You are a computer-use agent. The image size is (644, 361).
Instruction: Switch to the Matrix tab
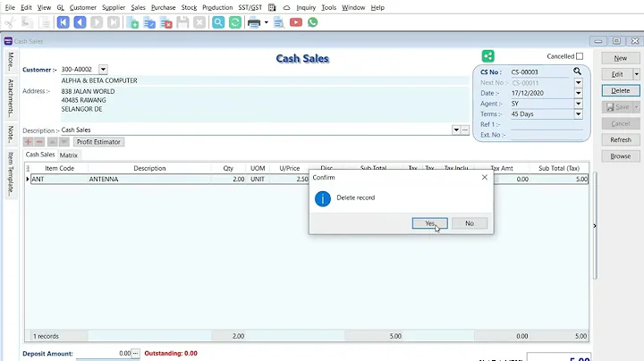(x=69, y=155)
